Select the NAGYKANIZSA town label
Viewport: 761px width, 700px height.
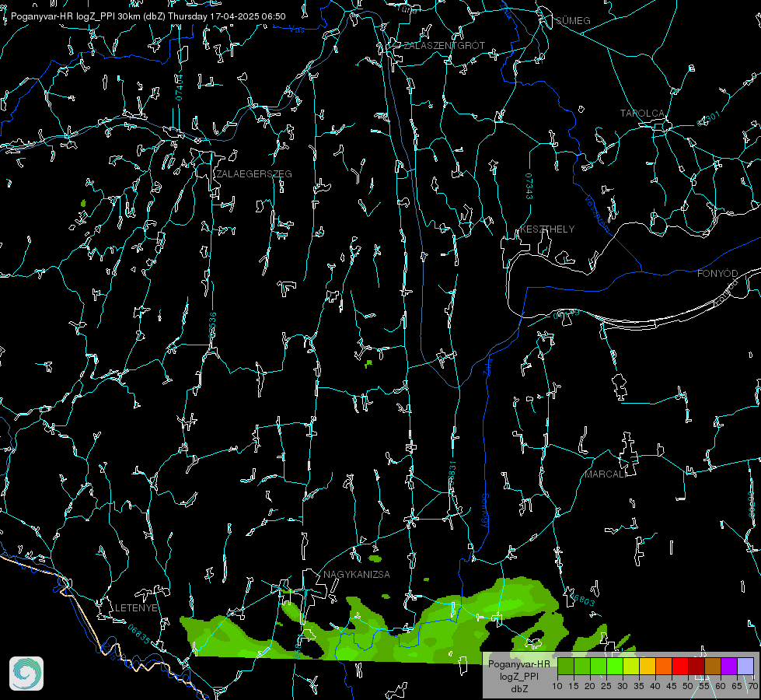(x=357, y=575)
